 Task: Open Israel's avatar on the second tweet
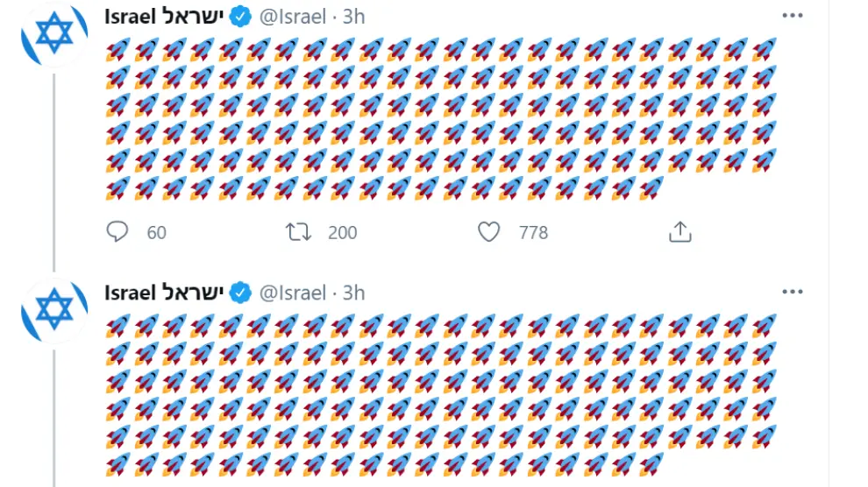(x=54, y=309)
